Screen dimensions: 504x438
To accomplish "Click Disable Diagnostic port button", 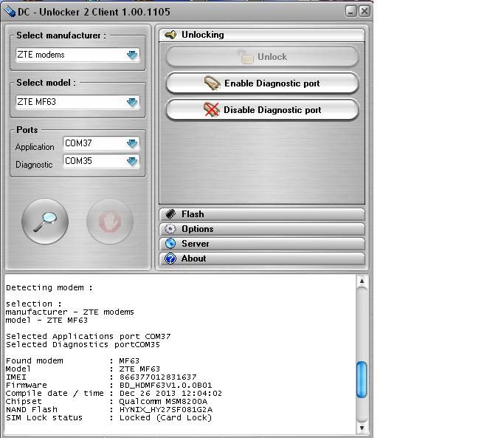I will (262, 110).
